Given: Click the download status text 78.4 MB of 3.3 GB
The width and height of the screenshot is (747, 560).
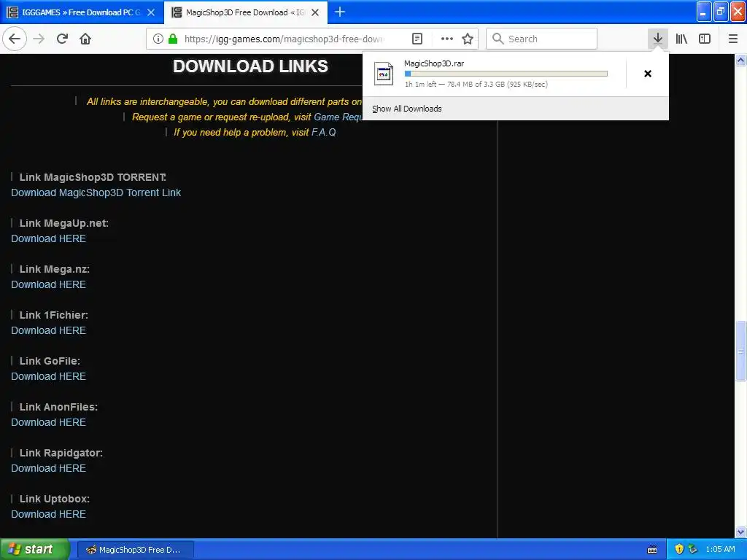Looking at the screenshot, I should coord(476,85).
